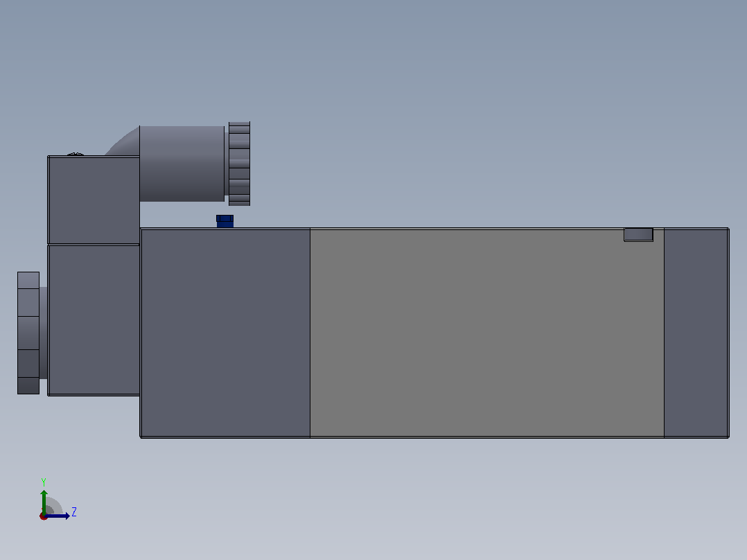The height and width of the screenshot is (560, 747).
Task: Select the small blue plug atop housing
Action: (x=225, y=221)
